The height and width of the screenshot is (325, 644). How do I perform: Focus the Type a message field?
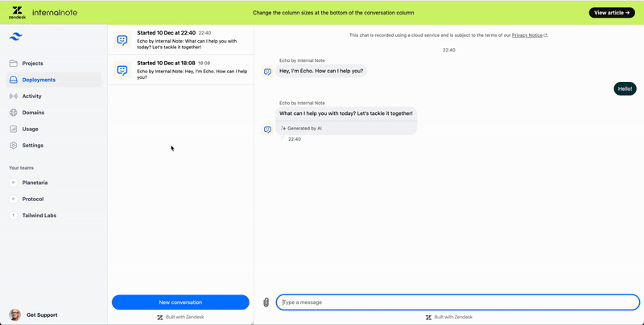coord(457,302)
